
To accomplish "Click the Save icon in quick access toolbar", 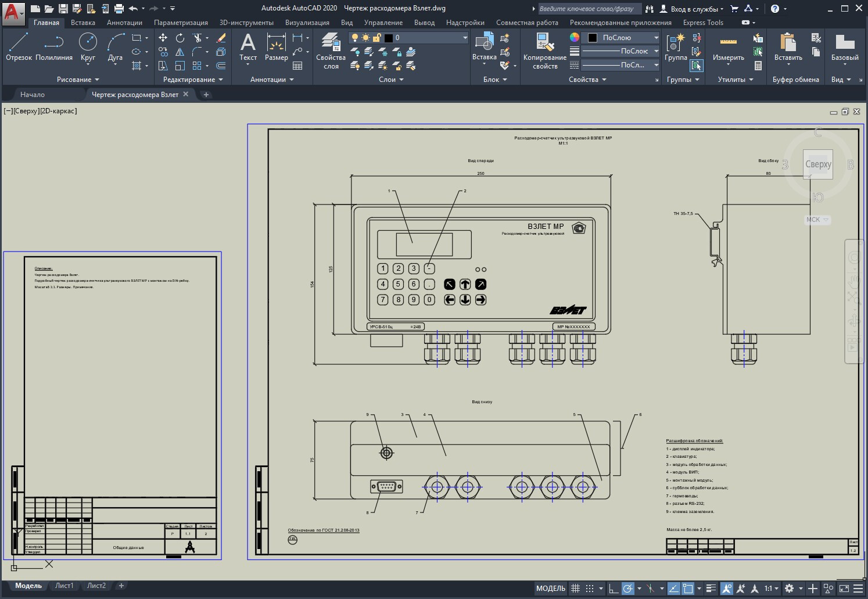I will 63,9.
